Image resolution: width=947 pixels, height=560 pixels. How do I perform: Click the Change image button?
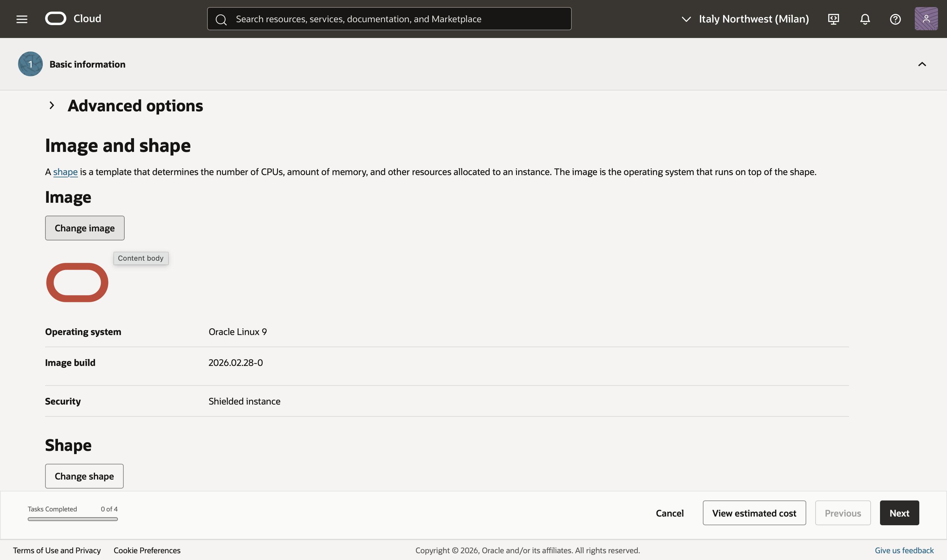click(85, 228)
